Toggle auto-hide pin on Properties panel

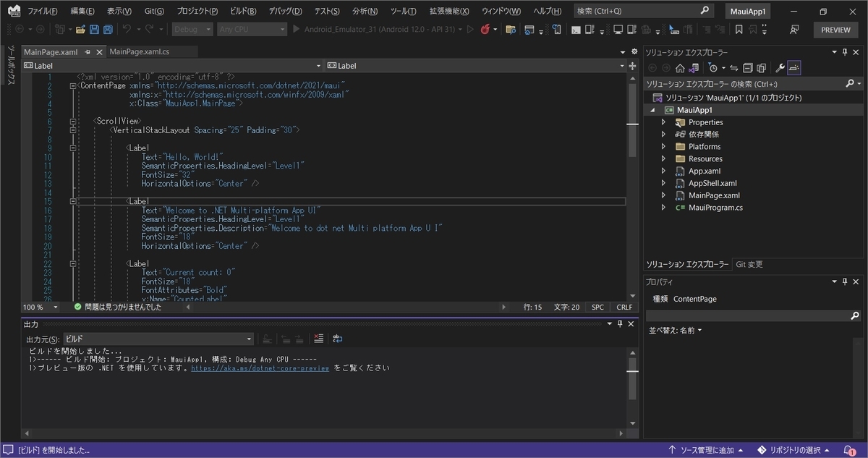click(x=844, y=281)
